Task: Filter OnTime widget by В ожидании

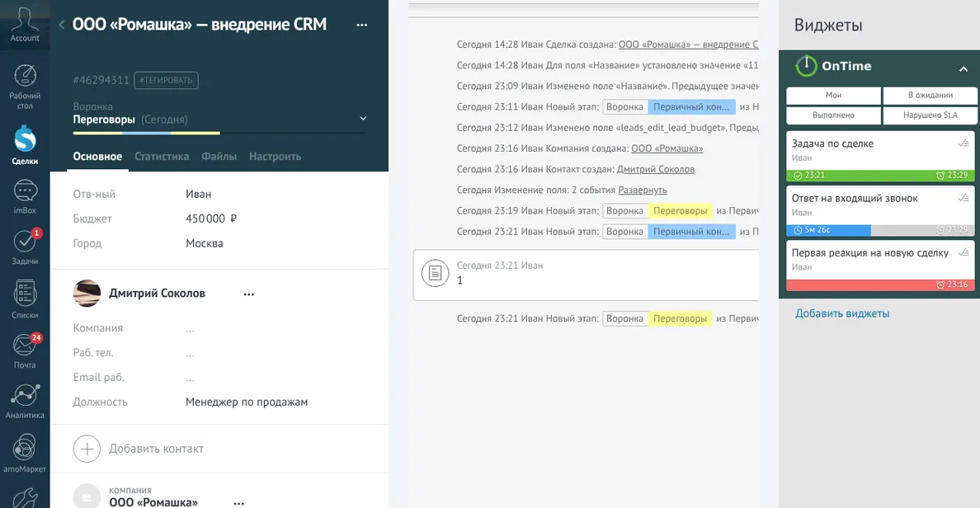Action: click(x=930, y=95)
